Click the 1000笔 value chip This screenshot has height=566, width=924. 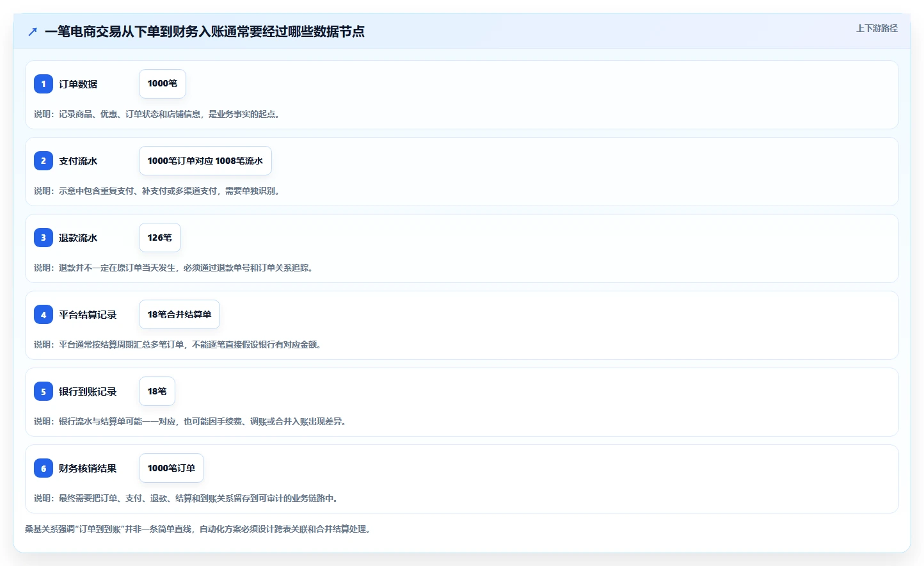click(163, 84)
